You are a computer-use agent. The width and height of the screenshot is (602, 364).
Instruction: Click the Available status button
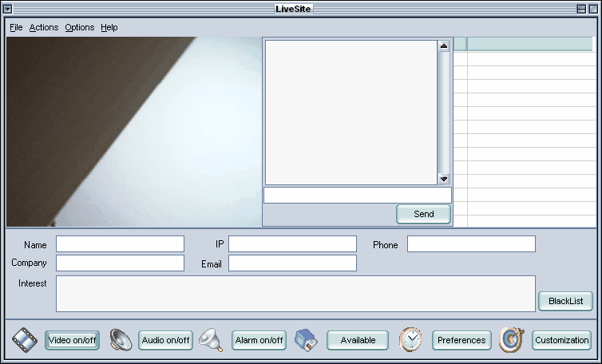[358, 340]
